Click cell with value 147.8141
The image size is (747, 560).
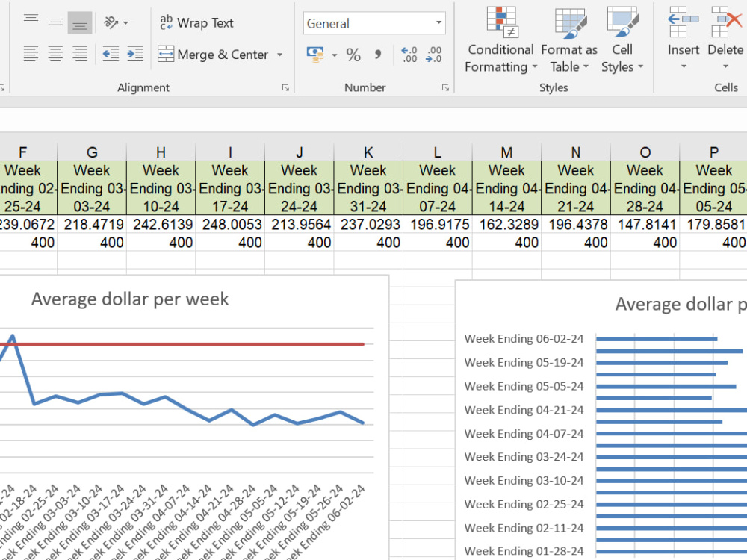[x=645, y=224]
